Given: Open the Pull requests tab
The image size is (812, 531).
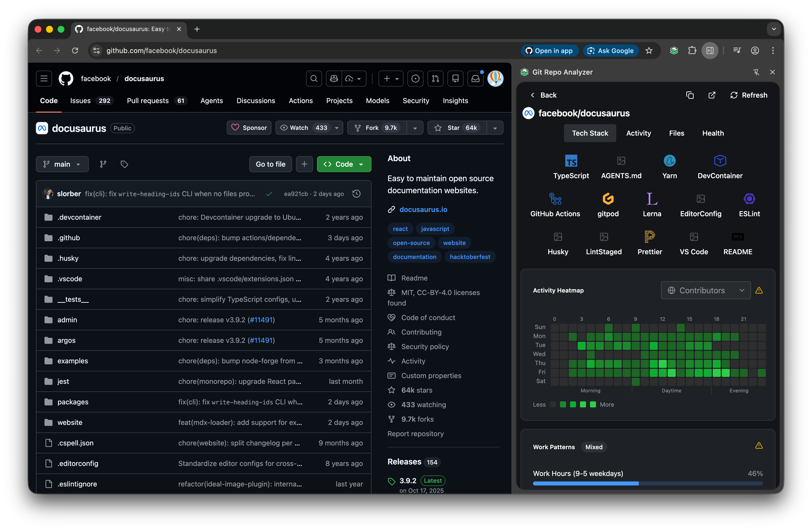Looking at the screenshot, I should click(x=147, y=101).
